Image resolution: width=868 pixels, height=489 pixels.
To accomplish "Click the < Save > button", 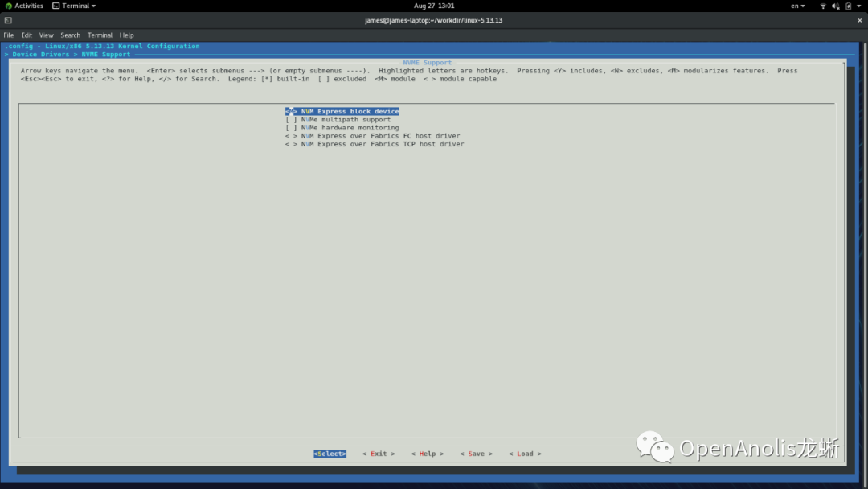I will click(476, 454).
